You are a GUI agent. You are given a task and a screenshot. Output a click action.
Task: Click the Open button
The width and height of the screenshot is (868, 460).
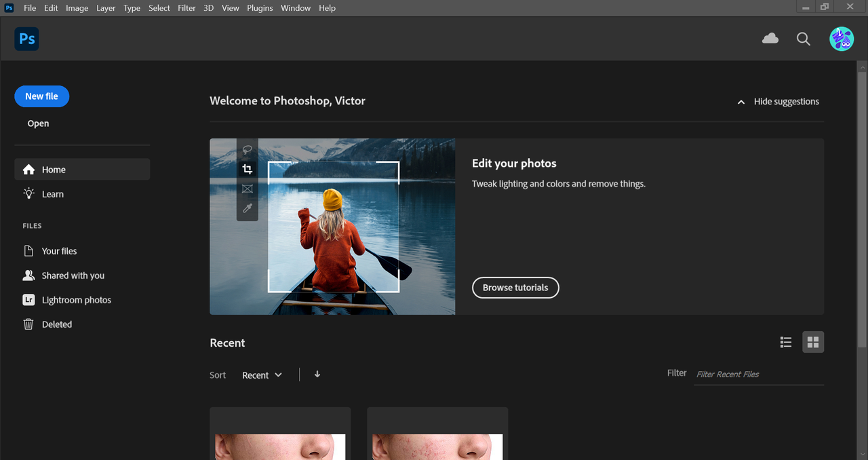point(38,123)
